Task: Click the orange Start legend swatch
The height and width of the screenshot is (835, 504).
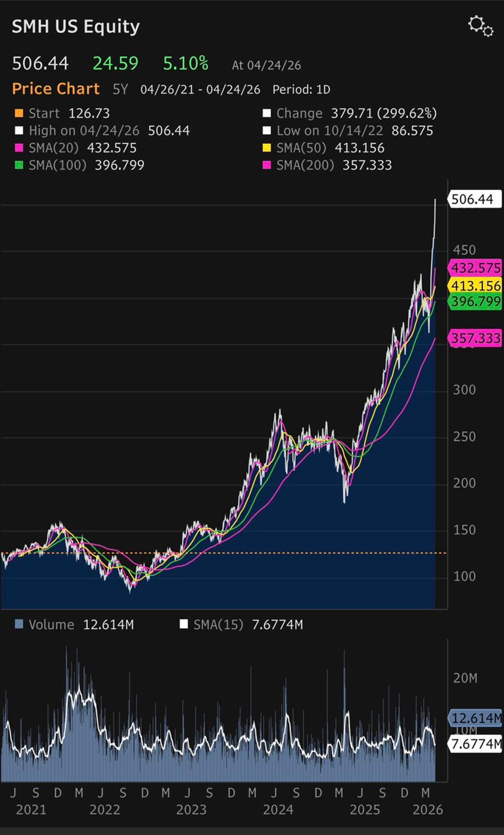Action: pyautogui.click(x=19, y=113)
